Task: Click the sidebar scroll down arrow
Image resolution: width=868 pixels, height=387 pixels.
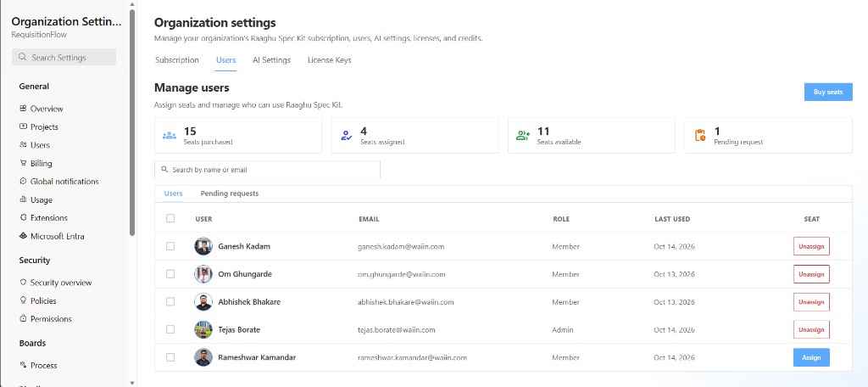Action: (x=131, y=383)
